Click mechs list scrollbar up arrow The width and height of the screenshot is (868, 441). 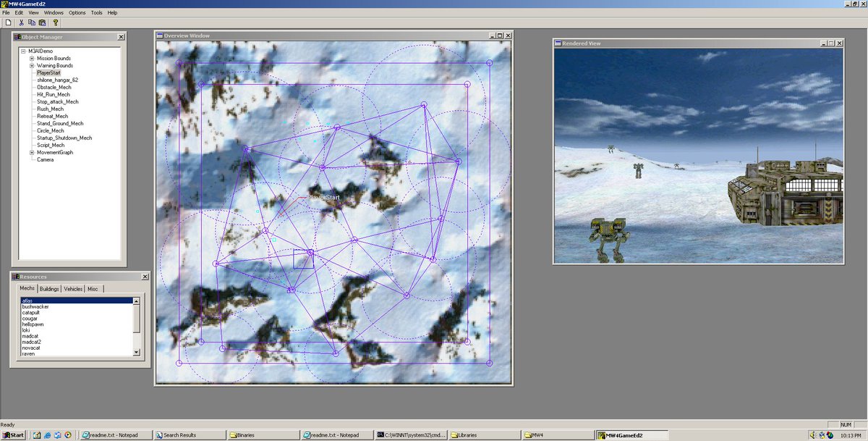pos(137,300)
